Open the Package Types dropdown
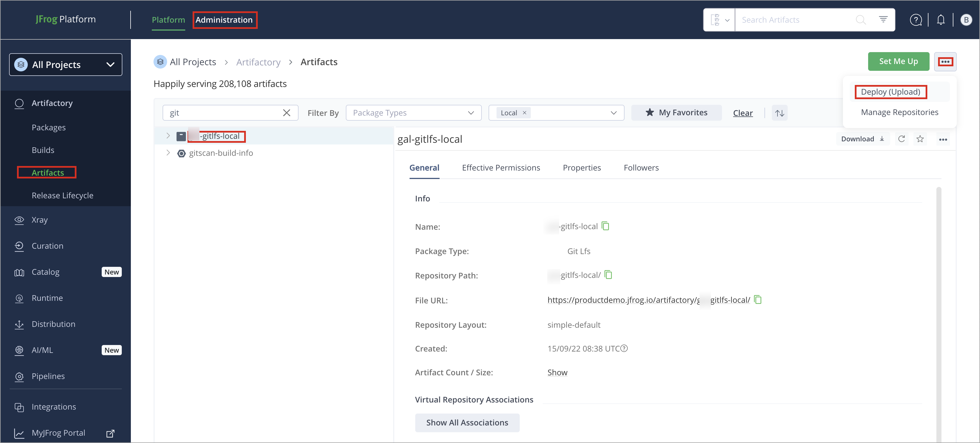Image resolution: width=980 pixels, height=443 pixels. coord(414,113)
